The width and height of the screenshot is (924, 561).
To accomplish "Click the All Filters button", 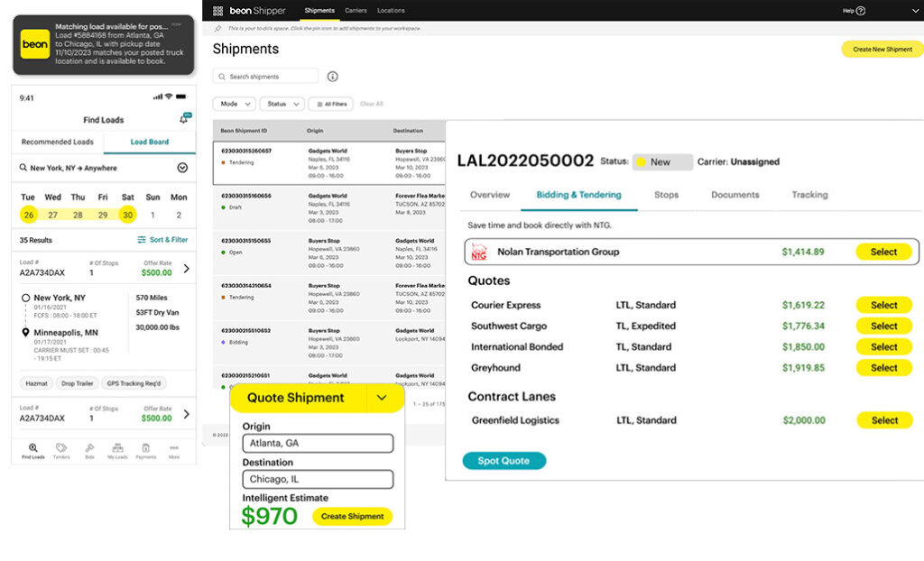I will (x=330, y=104).
